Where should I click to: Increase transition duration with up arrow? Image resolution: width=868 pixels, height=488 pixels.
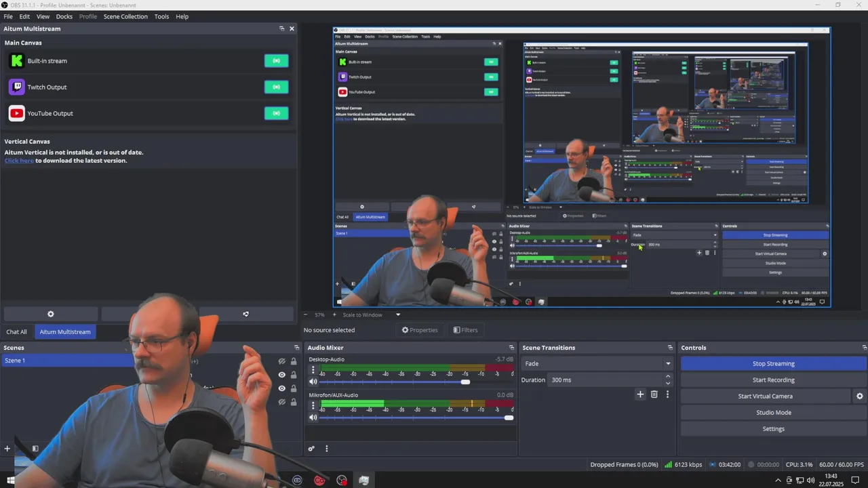click(668, 376)
